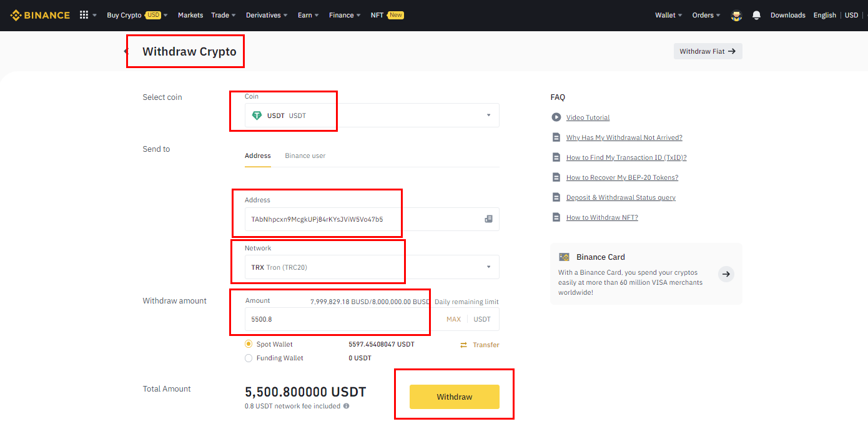Click the address book icon in Address field
Viewport: 868px width, 434px height.
(488, 219)
